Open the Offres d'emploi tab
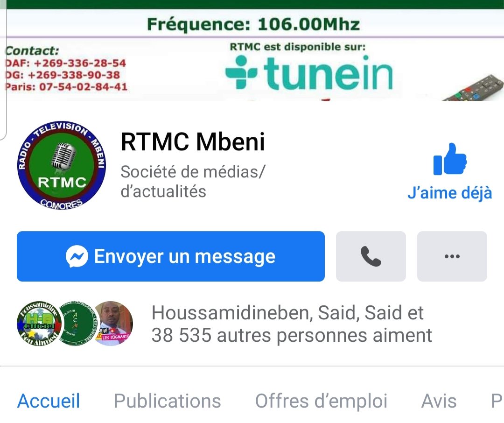The image size is (504, 423). 321,401
